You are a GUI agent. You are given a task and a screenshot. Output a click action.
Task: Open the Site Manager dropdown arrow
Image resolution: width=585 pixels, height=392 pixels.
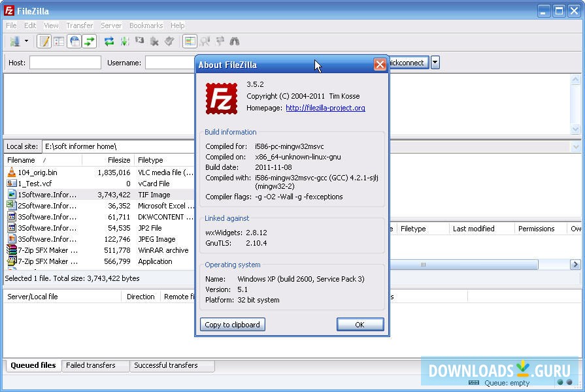coord(26,41)
